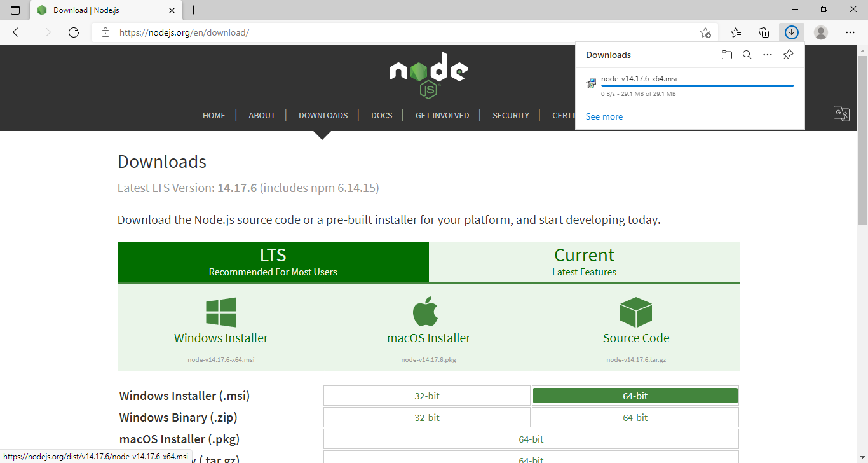Open the DOCS navigation item

tap(382, 115)
